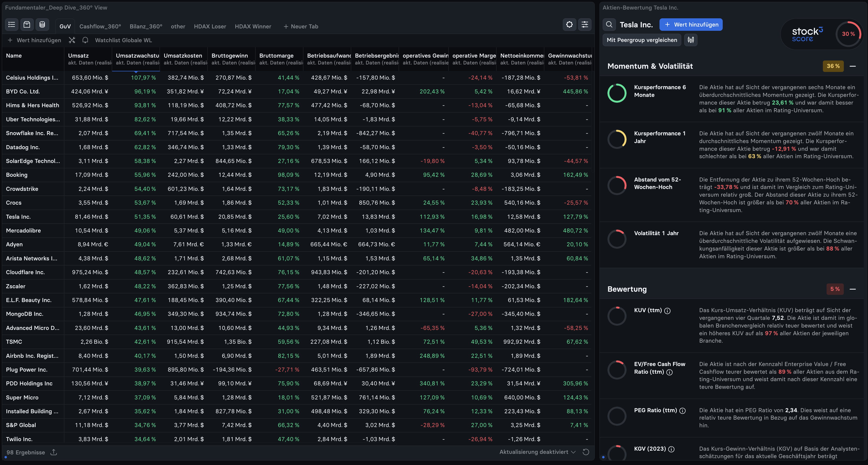Open the other tab

[178, 26]
